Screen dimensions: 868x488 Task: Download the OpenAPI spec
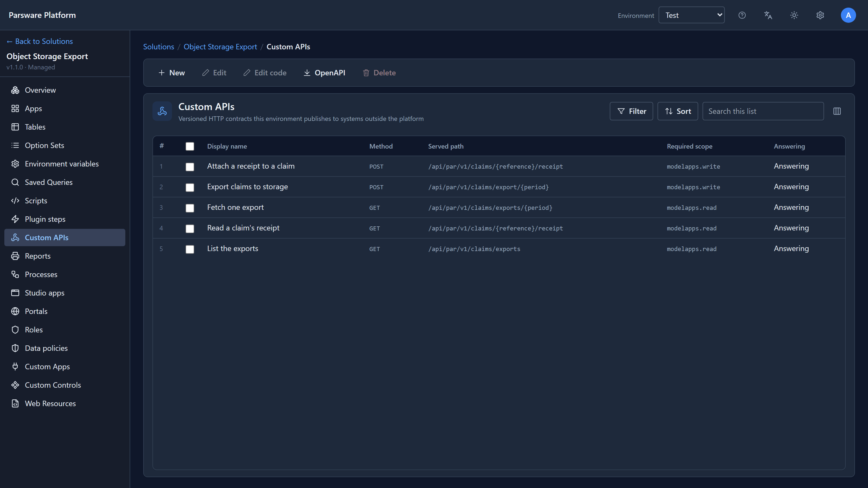pyautogui.click(x=324, y=73)
